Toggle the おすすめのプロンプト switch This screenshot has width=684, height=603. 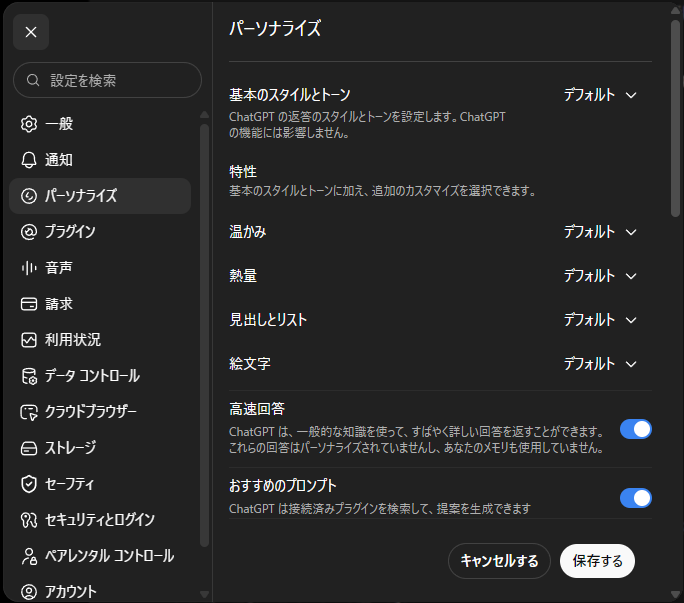coord(636,498)
